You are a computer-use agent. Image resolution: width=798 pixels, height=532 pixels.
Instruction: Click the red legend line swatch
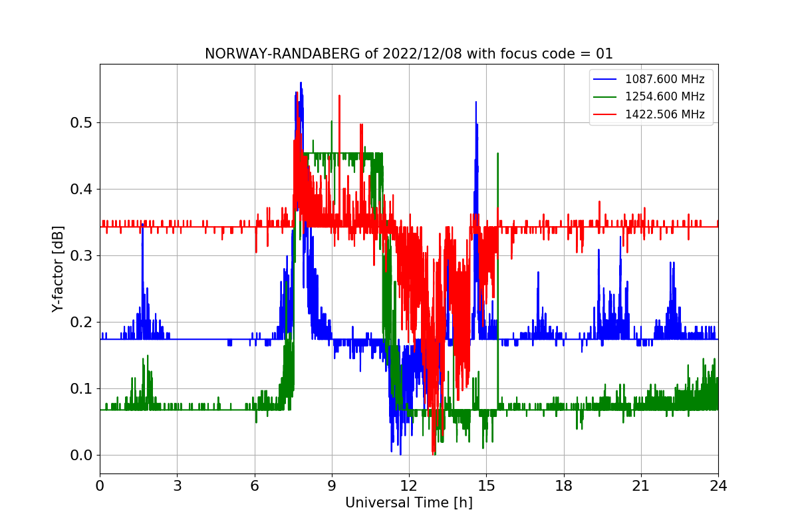point(606,115)
